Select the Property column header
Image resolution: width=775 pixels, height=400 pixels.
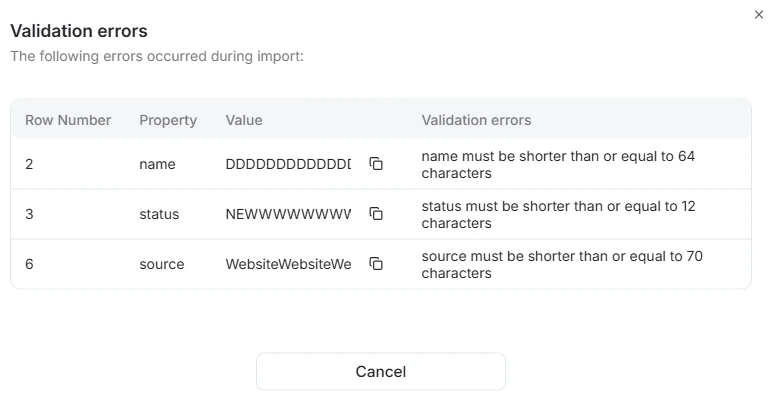coord(168,120)
